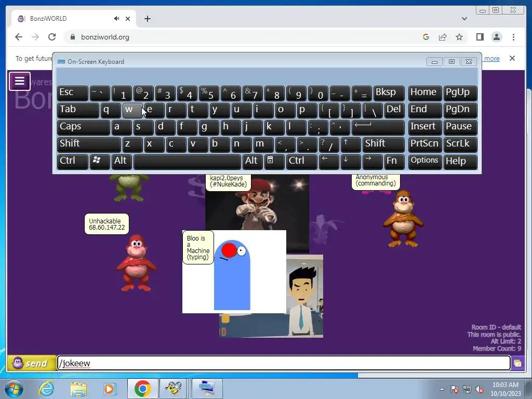Open Windows Media Player from taskbar
The image size is (532, 399).
(110, 389)
